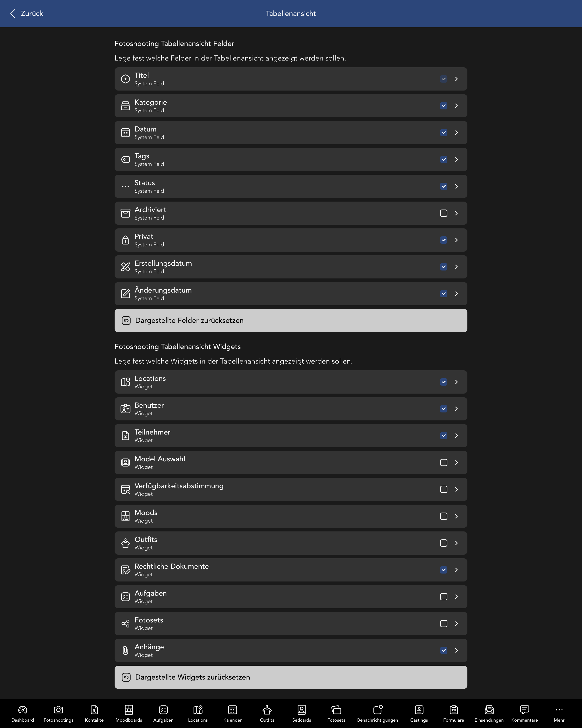Open the Kalender icon in bottom bar
Screen dimensions: 582x728
point(233,710)
